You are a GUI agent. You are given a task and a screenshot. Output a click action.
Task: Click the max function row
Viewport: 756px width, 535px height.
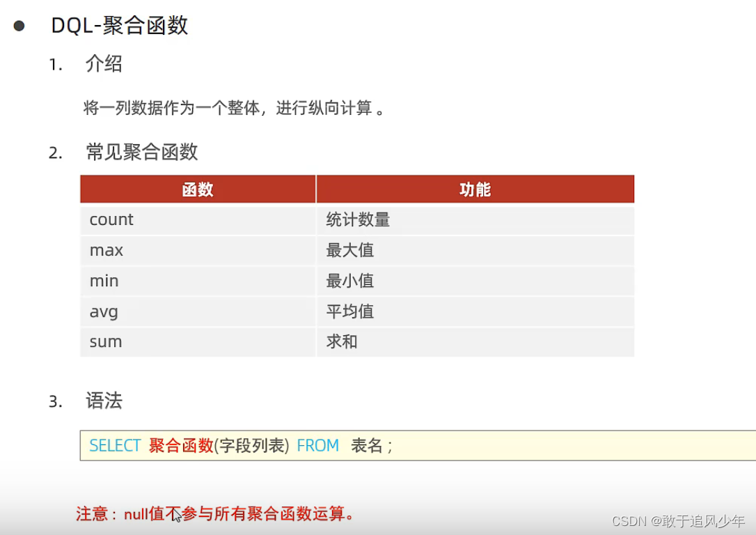106,250
